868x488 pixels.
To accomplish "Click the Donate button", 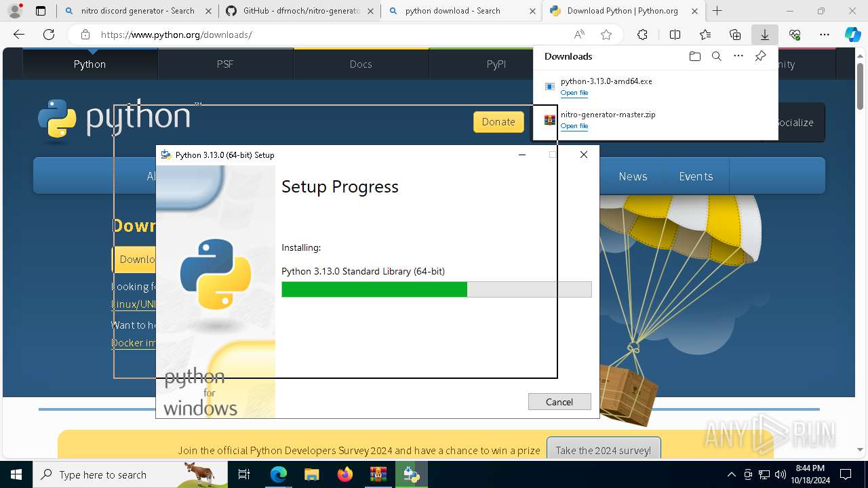I will 498,122.
